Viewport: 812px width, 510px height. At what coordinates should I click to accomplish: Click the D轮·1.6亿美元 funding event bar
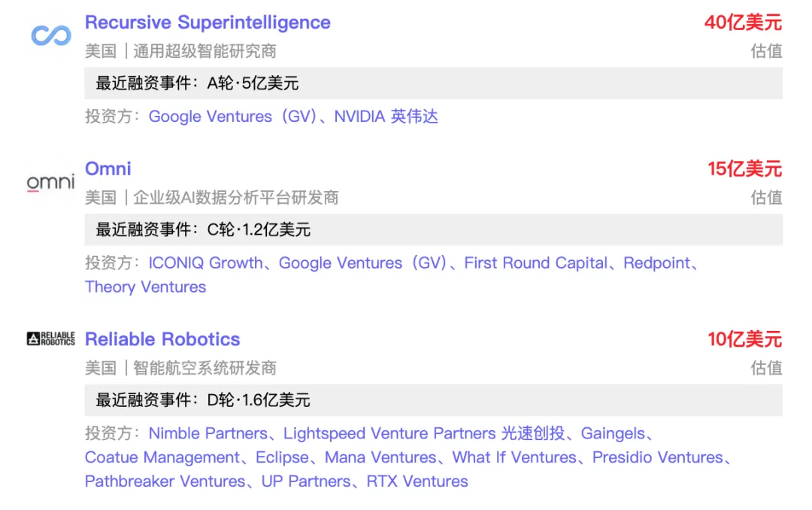[433, 400]
